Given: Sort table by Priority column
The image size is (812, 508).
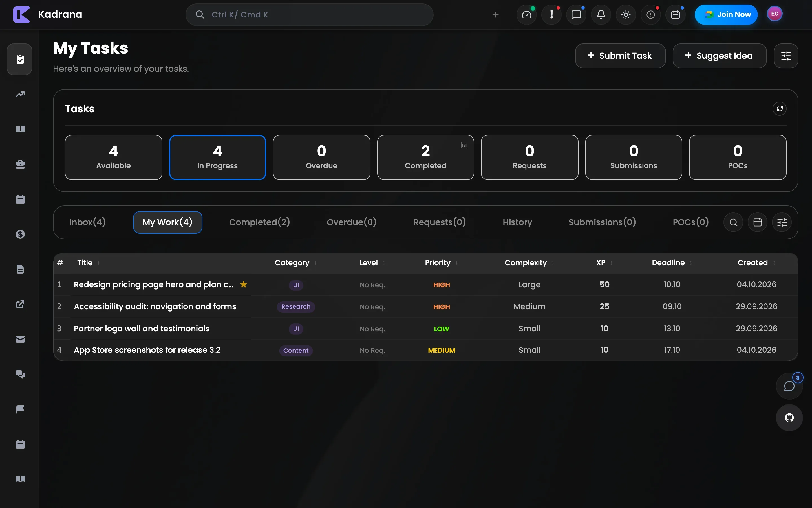Looking at the screenshot, I should (x=441, y=263).
